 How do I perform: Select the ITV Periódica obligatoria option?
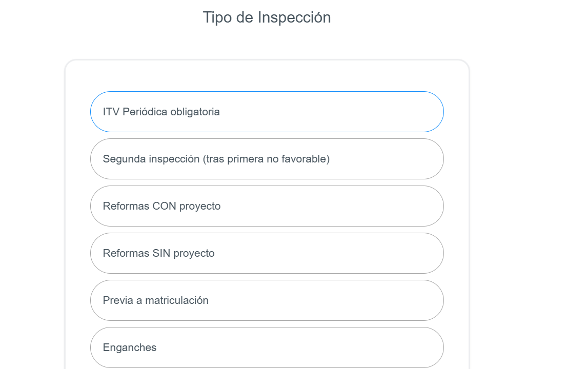[x=267, y=112]
